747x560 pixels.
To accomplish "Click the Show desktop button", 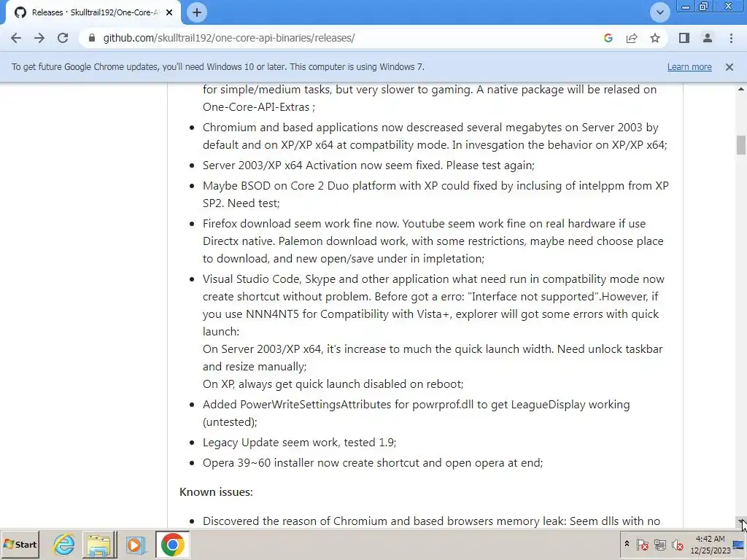I will point(740,544).
